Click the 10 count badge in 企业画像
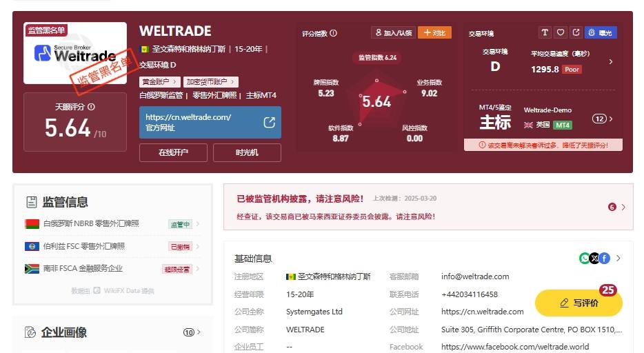644x353 pixels. [x=188, y=332]
